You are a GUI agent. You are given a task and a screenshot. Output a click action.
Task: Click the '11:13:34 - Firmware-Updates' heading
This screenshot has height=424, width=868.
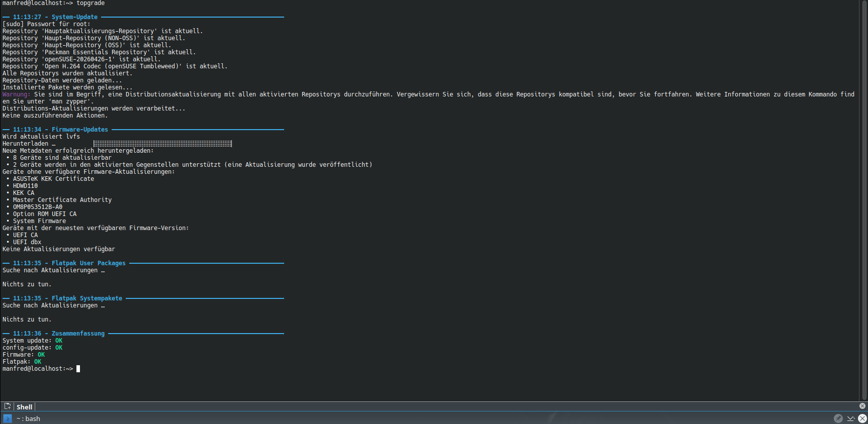coord(60,130)
